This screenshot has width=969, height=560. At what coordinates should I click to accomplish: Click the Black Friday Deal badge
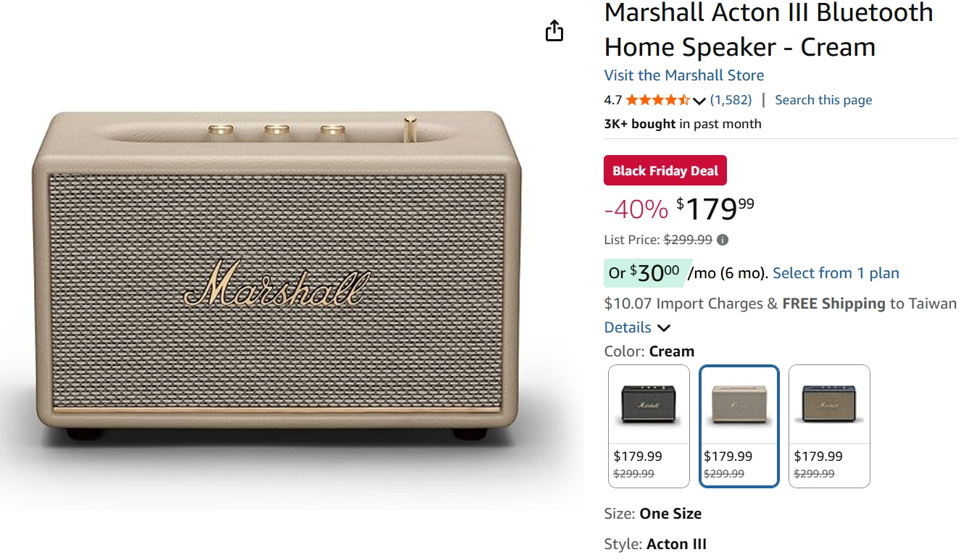[x=665, y=170]
